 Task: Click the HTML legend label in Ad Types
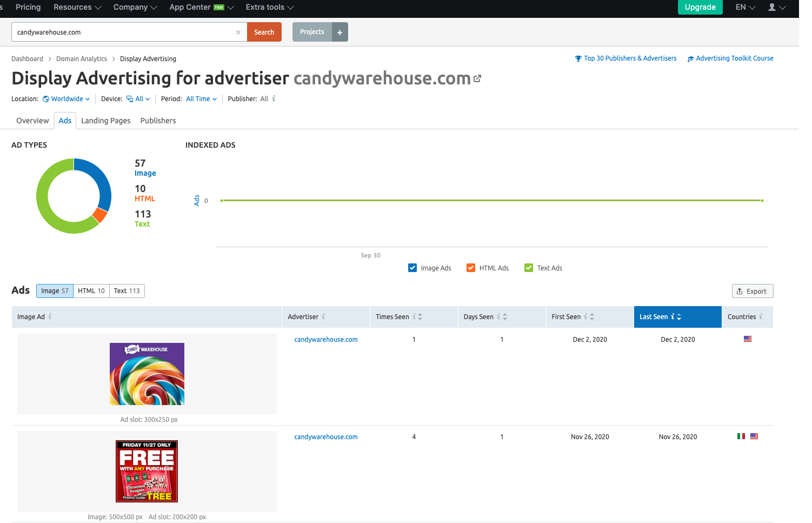[x=145, y=198]
